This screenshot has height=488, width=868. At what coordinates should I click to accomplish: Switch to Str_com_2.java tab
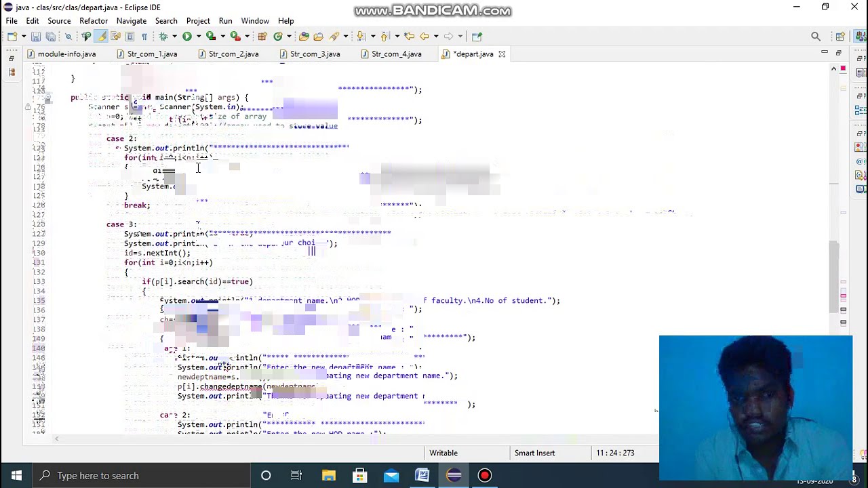point(228,54)
